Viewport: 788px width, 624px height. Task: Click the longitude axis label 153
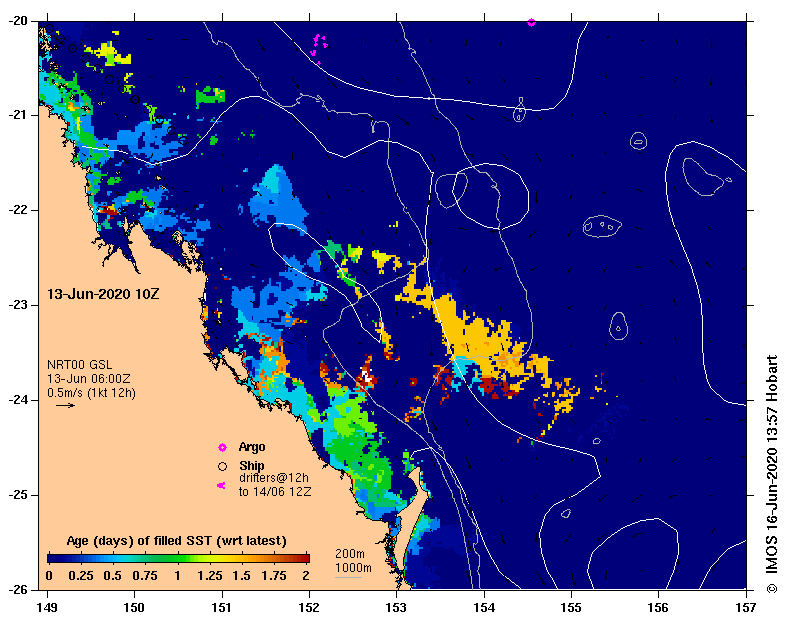coord(396,607)
